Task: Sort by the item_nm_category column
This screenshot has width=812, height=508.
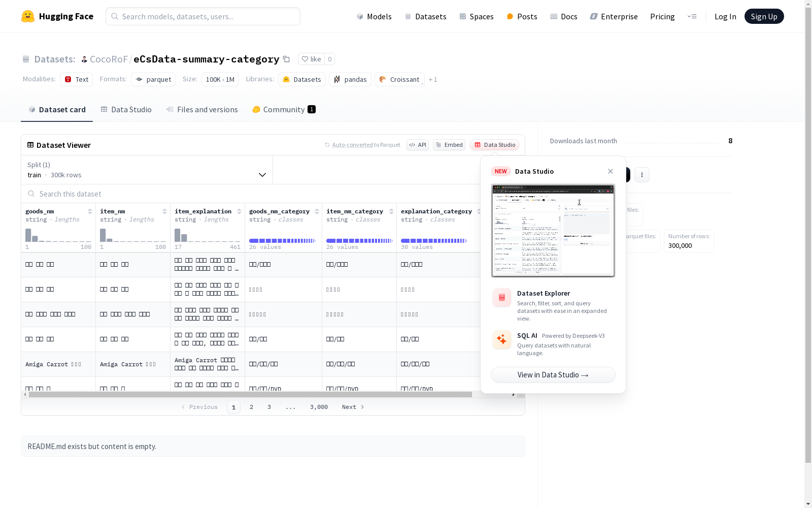Action: click(x=391, y=211)
